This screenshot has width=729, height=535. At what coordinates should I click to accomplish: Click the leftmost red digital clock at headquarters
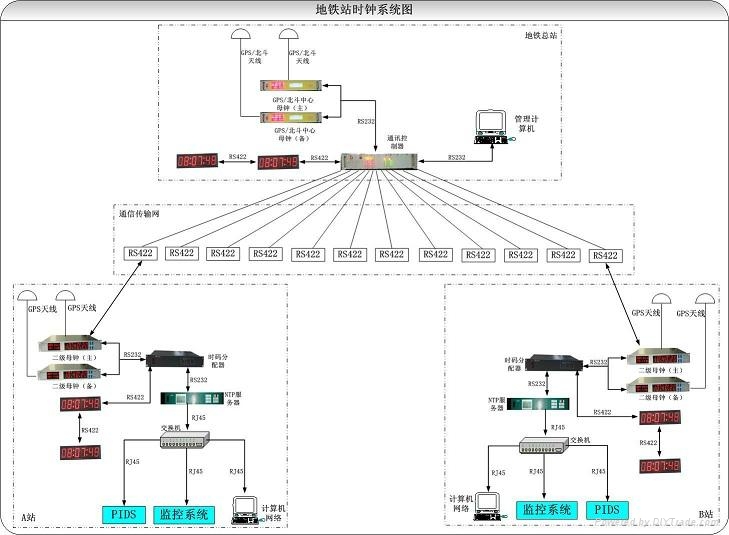(197, 160)
